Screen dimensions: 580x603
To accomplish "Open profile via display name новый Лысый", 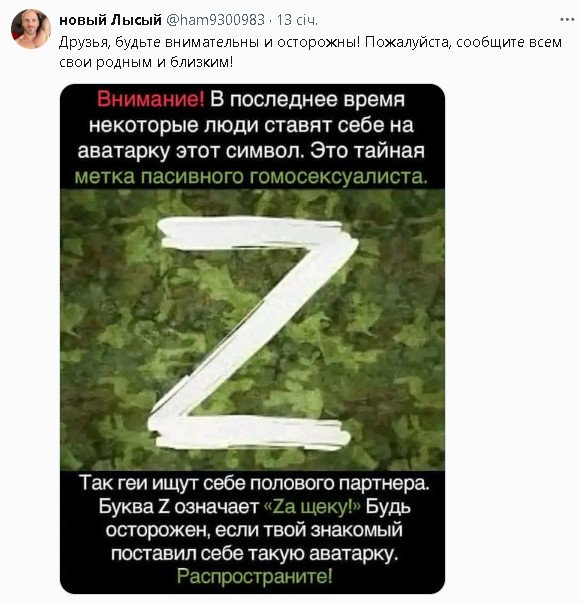I will [x=110, y=20].
